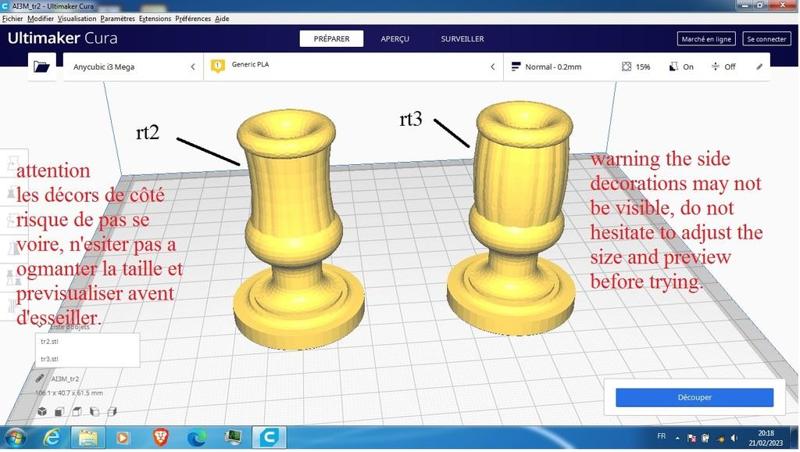Screen dimensions: 800x452
Task: Open the Modifier menu
Action: point(40,18)
